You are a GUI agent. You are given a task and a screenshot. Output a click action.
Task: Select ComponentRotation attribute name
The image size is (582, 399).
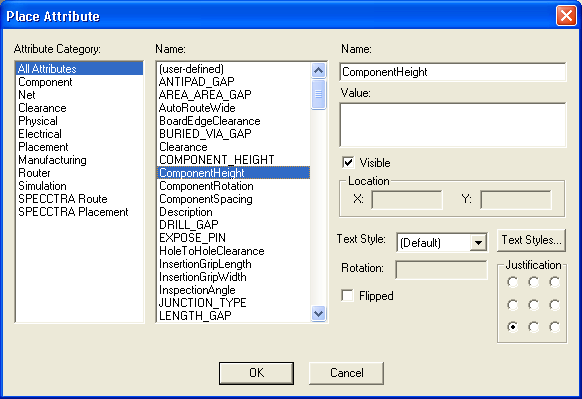pos(234,186)
